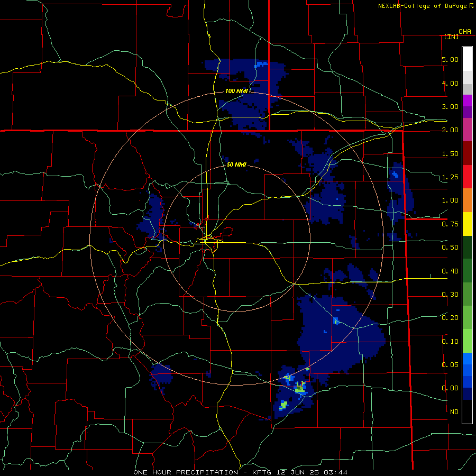Click the 0.50 legend value
The height and width of the screenshot is (476, 476).
coord(450,248)
